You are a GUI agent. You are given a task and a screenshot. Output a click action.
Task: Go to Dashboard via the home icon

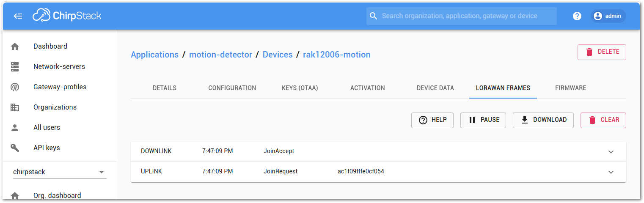[15, 47]
